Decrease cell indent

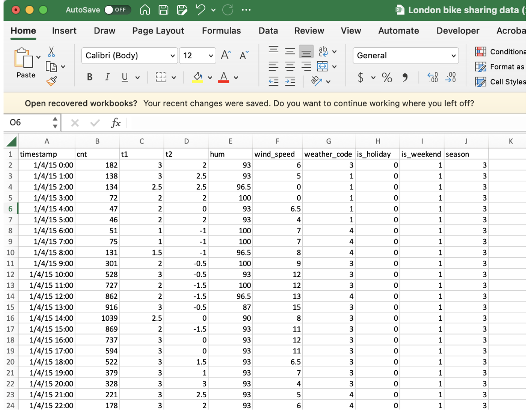click(274, 81)
